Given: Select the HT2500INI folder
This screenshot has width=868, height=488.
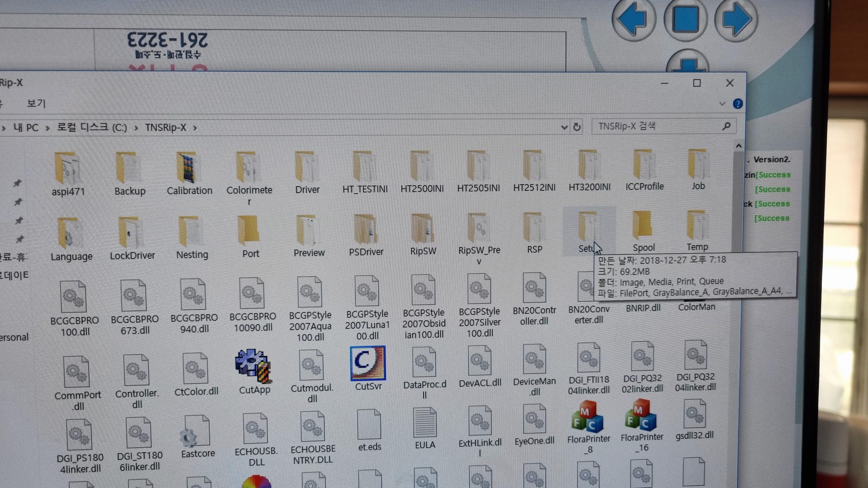Looking at the screenshot, I should 422,172.
